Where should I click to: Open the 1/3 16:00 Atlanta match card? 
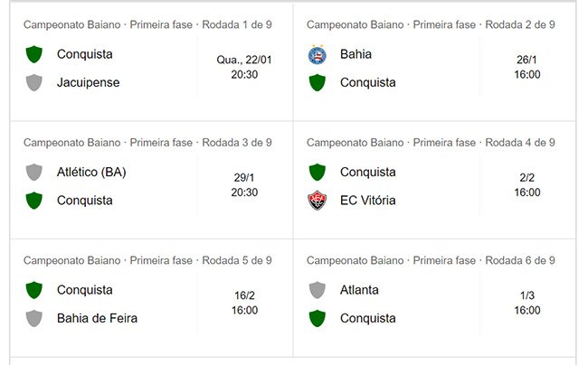point(434,298)
